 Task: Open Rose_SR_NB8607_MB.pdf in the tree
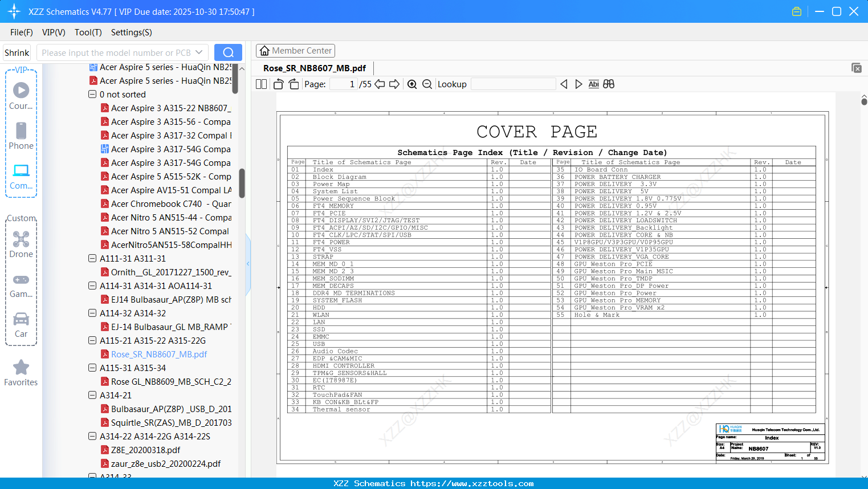click(159, 354)
